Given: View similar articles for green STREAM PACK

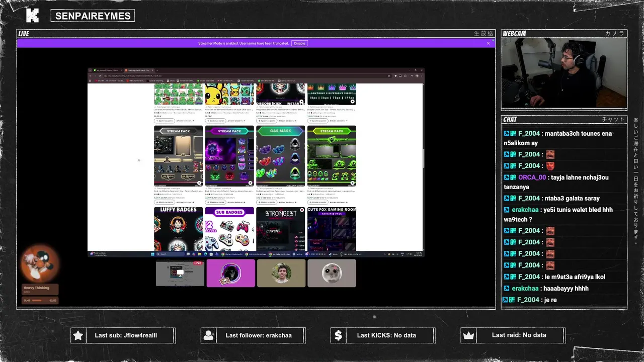Looking at the screenshot, I should point(338,202).
